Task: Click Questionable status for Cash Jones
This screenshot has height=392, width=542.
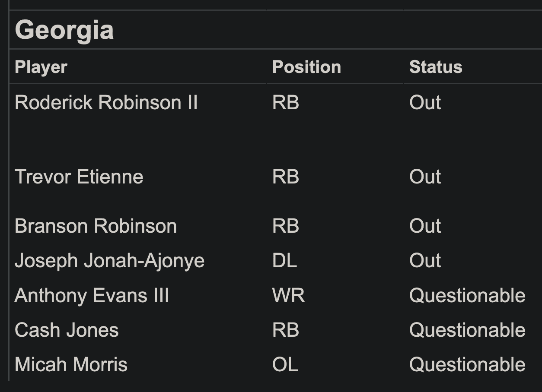Action: coord(467,330)
